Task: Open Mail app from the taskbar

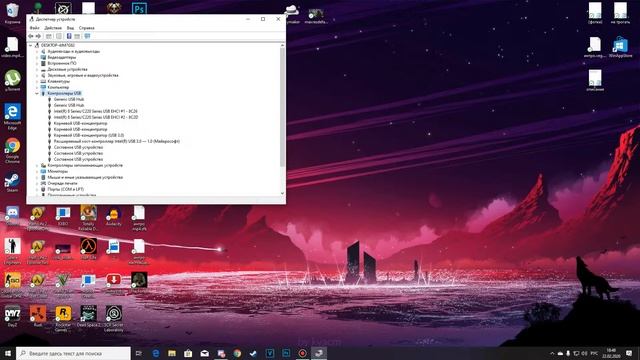Action: (x=204, y=353)
